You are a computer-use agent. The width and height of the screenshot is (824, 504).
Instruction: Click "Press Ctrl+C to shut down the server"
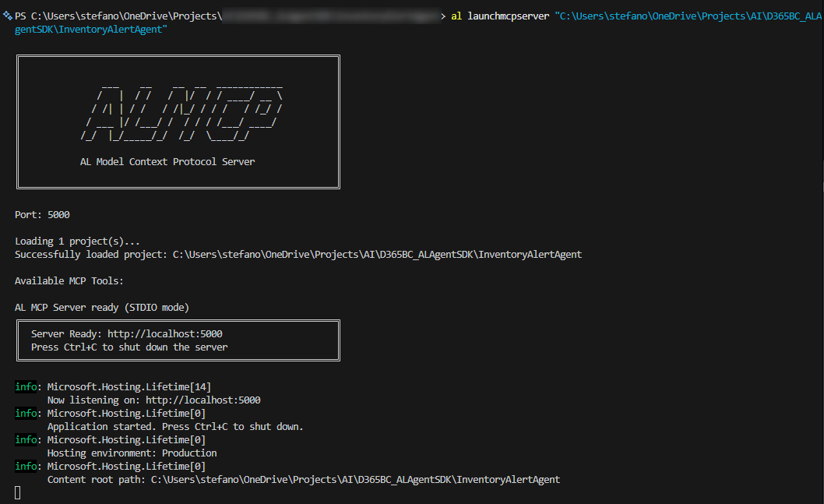pos(129,347)
